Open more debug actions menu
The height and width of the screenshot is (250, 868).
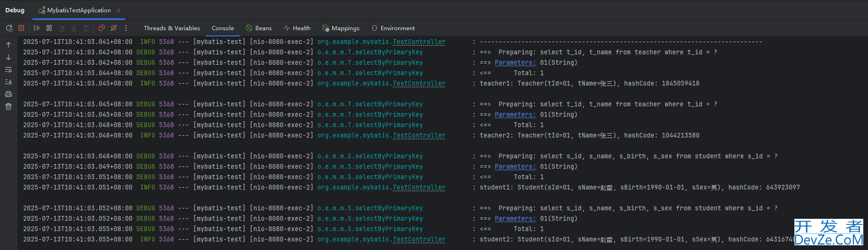[126, 28]
